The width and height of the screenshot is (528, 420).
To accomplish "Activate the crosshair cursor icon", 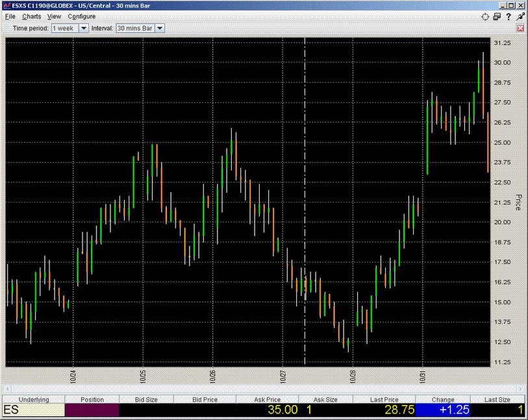I will click(485, 17).
